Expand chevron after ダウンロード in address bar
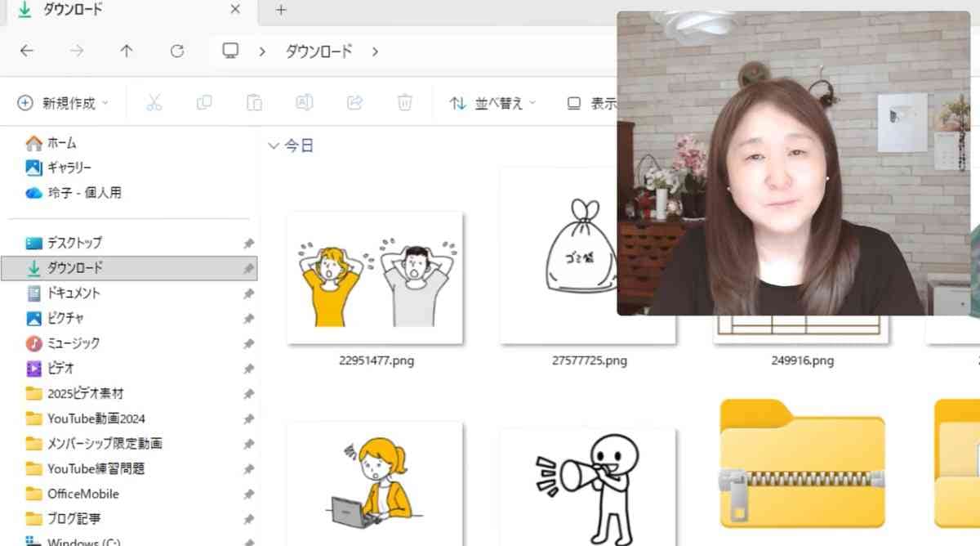Image resolution: width=980 pixels, height=546 pixels. pos(375,51)
